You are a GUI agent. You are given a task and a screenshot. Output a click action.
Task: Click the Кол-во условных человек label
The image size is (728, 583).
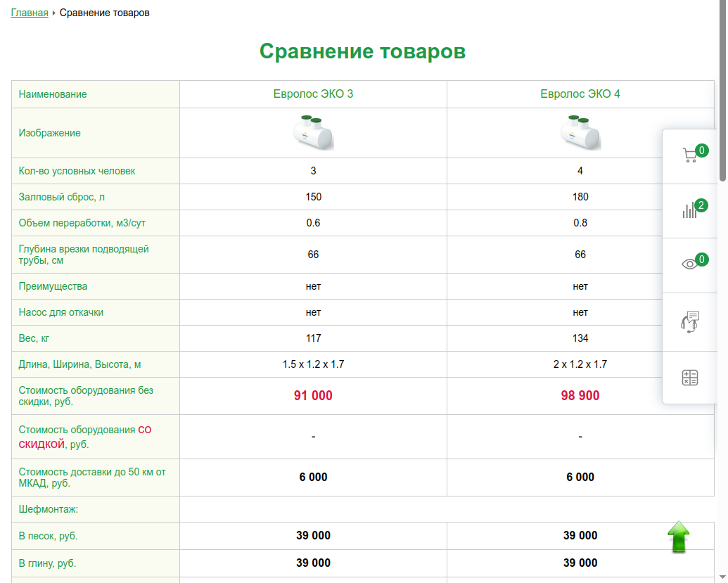[x=77, y=171]
